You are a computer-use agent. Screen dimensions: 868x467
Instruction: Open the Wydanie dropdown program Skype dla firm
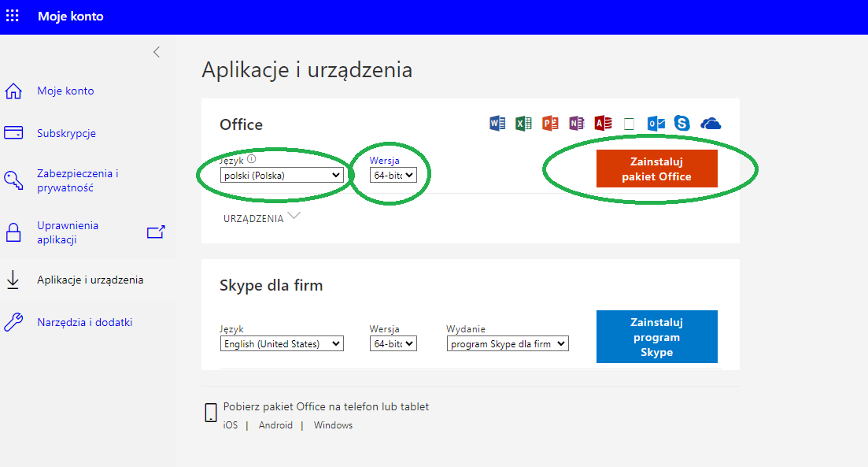508,343
